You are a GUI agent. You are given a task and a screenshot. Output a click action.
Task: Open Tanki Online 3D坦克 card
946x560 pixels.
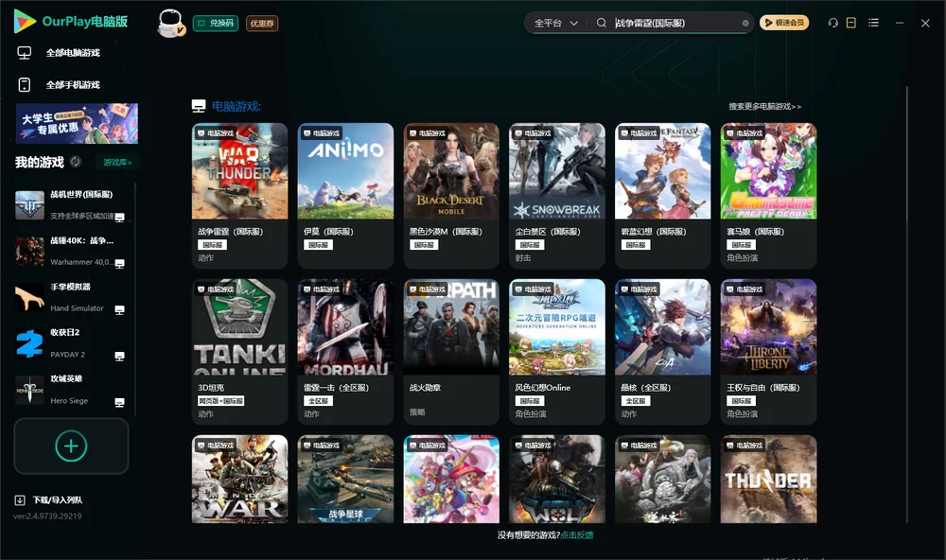[x=239, y=351]
